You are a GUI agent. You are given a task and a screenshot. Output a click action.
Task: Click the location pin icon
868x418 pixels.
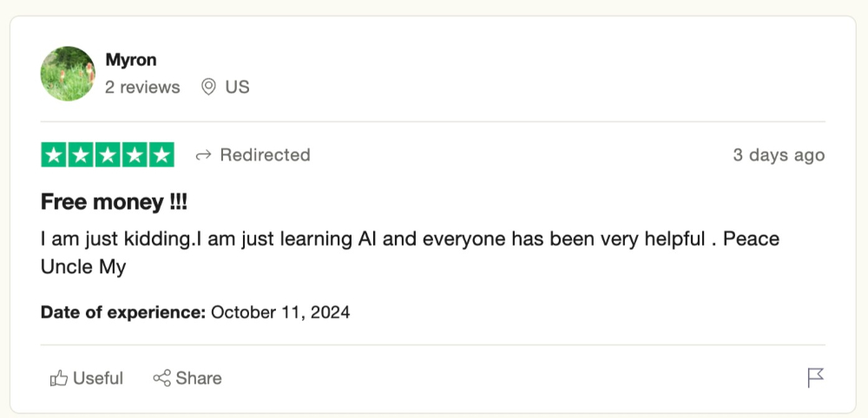pyautogui.click(x=208, y=88)
